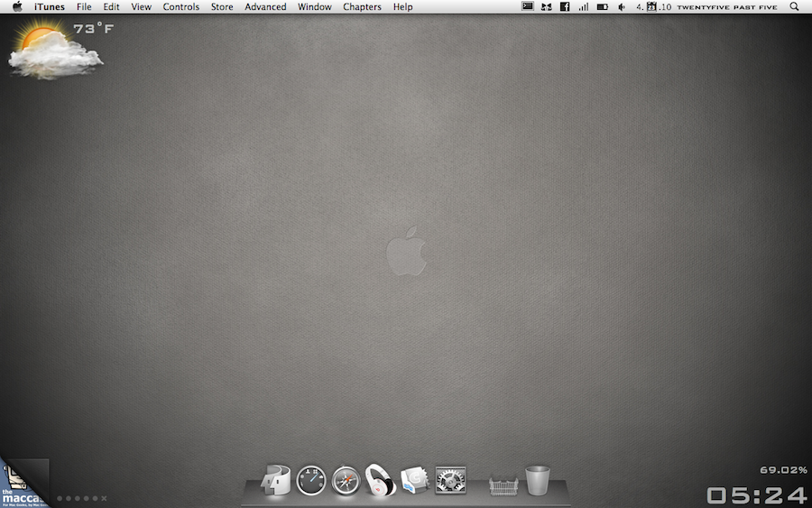Viewport: 812px width, 508px height.
Task: Open the Store menu
Action: pos(222,6)
